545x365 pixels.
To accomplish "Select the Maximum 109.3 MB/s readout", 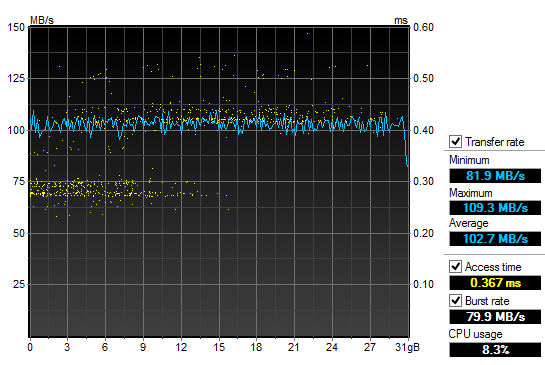I will 495,208.
